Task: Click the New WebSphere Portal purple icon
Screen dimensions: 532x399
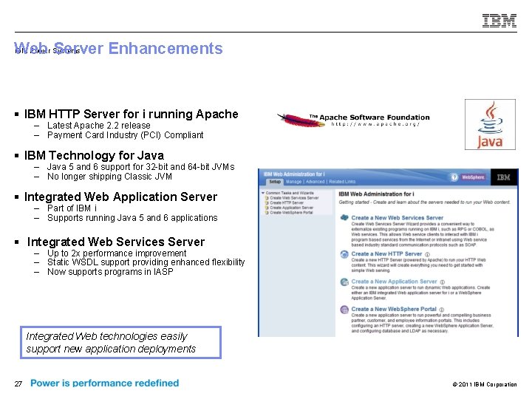Action: click(344, 310)
